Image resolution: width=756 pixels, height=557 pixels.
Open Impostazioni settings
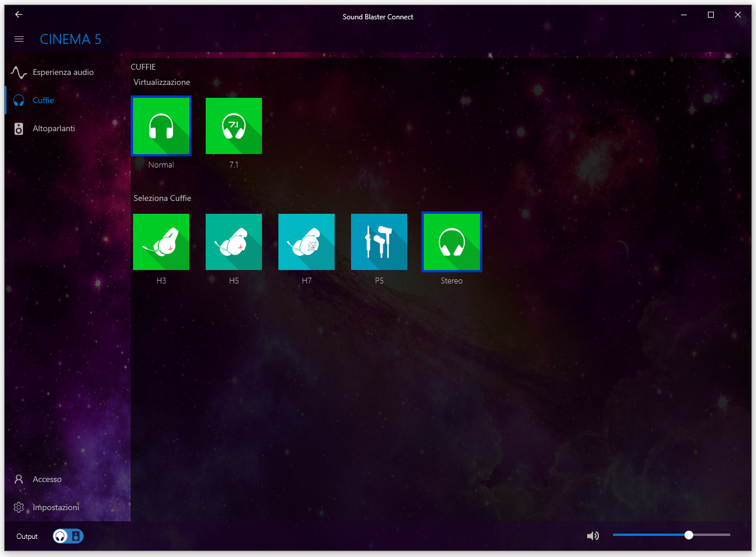coord(67,507)
